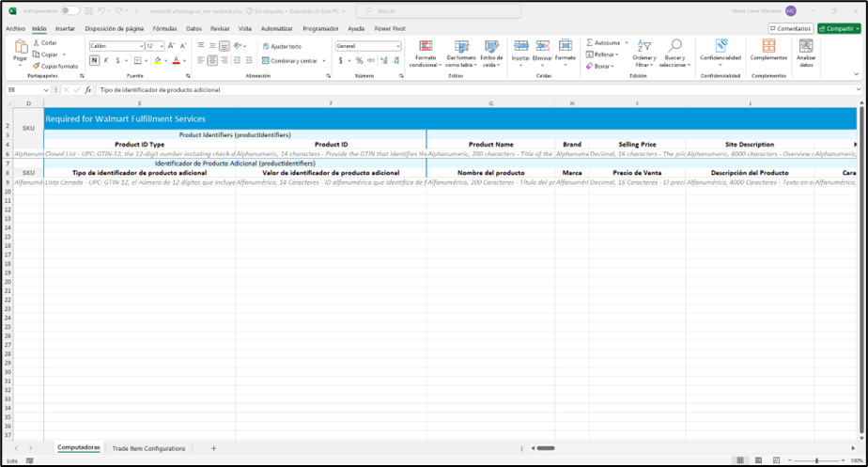Open the Calibri font name dropdown
The width and height of the screenshot is (868, 467).
click(x=141, y=46)
